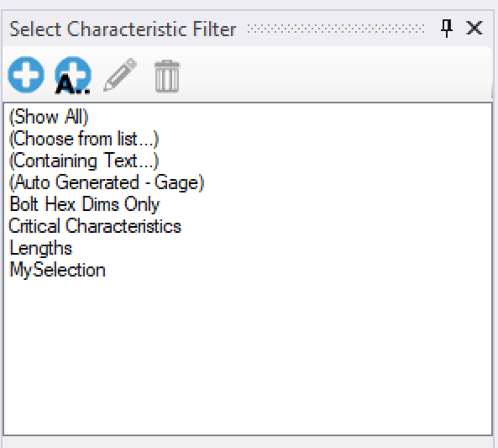Pick the Lengths filter entry

41,248
